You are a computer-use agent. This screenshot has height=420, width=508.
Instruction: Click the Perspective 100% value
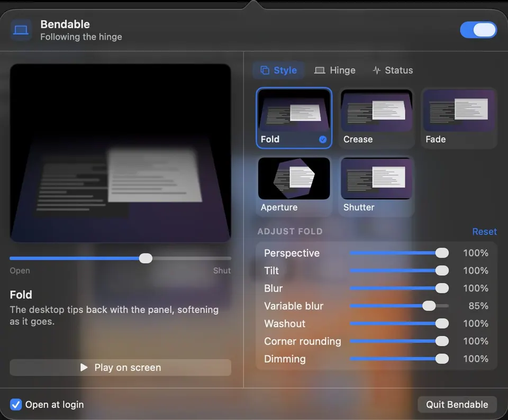[x=476, y=253]
